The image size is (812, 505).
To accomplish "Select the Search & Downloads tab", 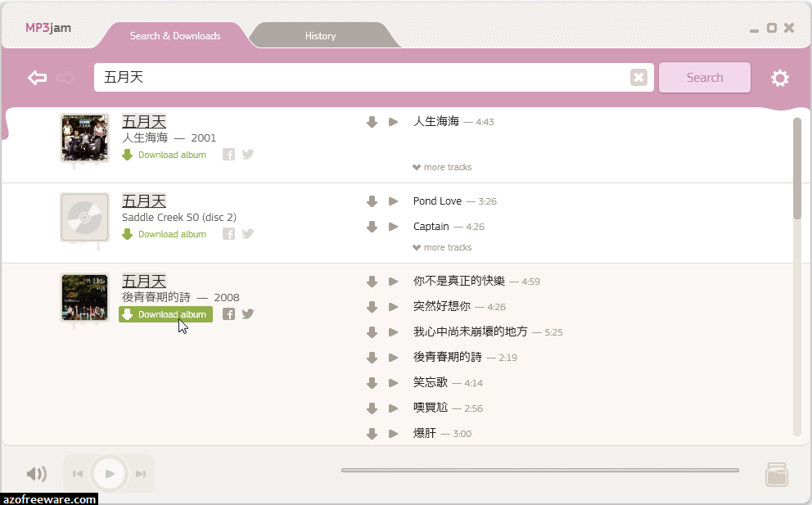I will [175, 36].
